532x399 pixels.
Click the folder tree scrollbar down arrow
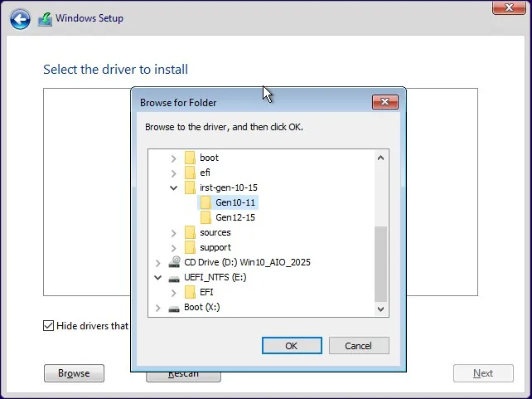(381, 309)
